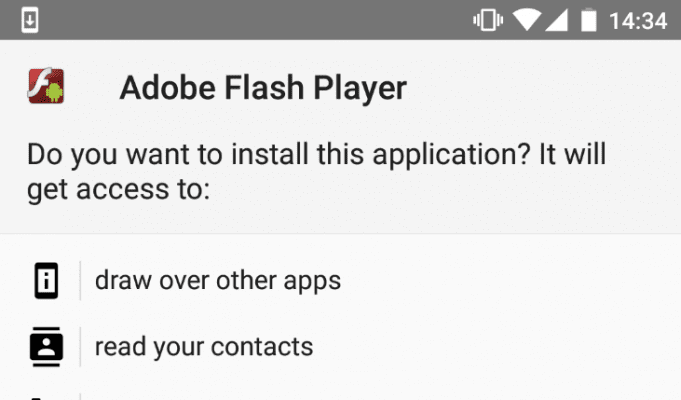This screenshot has height=400, width=681.
Task: Tap the Adobe Flash Player app icon
Action: tap(46, 86)
